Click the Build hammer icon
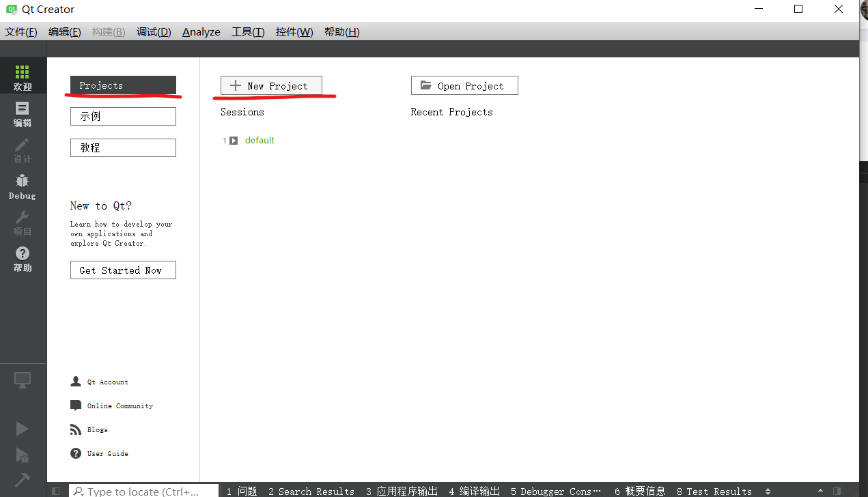Screen dimensions: 868x497 22,480
